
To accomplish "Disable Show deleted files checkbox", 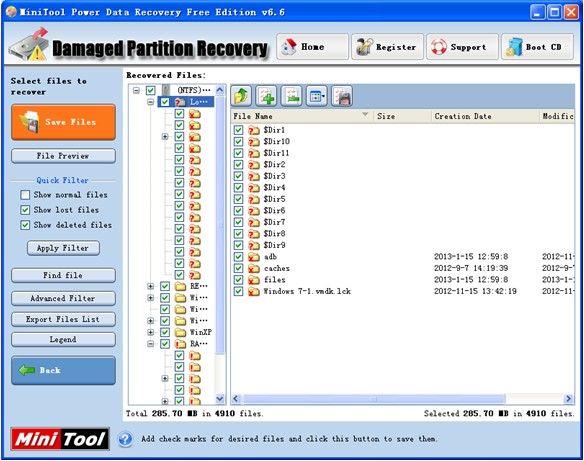I will click(25, 225).
